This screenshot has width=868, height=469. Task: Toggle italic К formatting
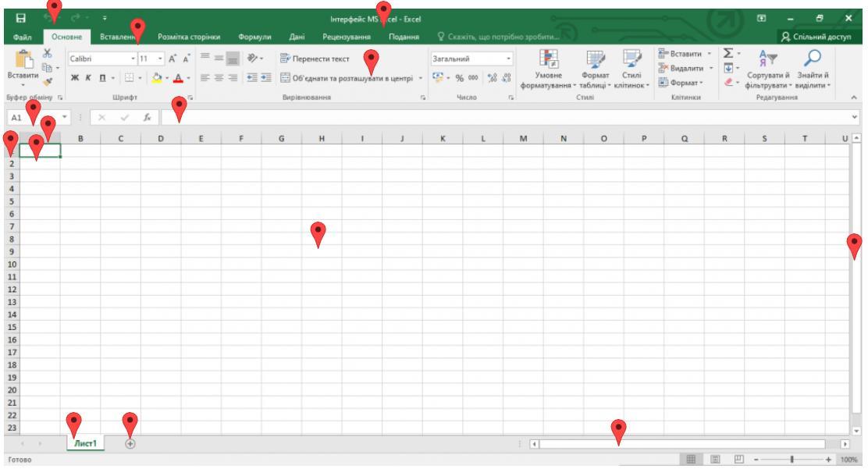(88, 78)
